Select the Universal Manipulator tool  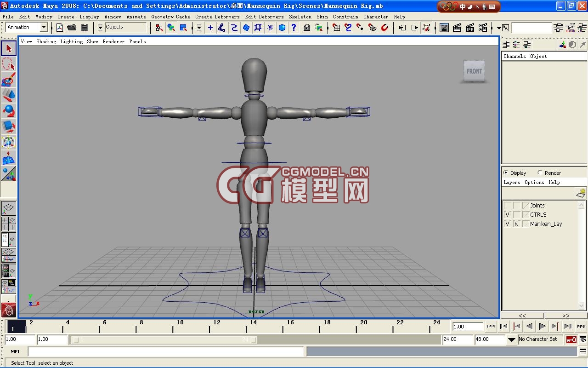(x=9, y=142)
